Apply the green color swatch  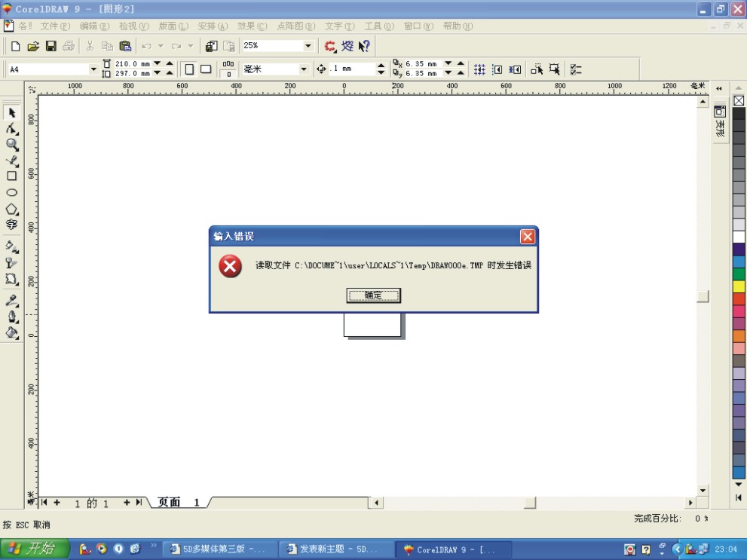(x=739, y=274)
